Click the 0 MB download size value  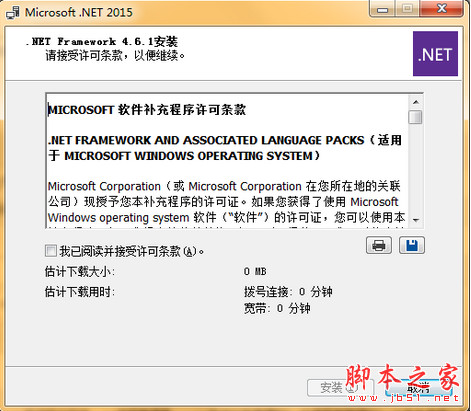(x=255, y=272)
